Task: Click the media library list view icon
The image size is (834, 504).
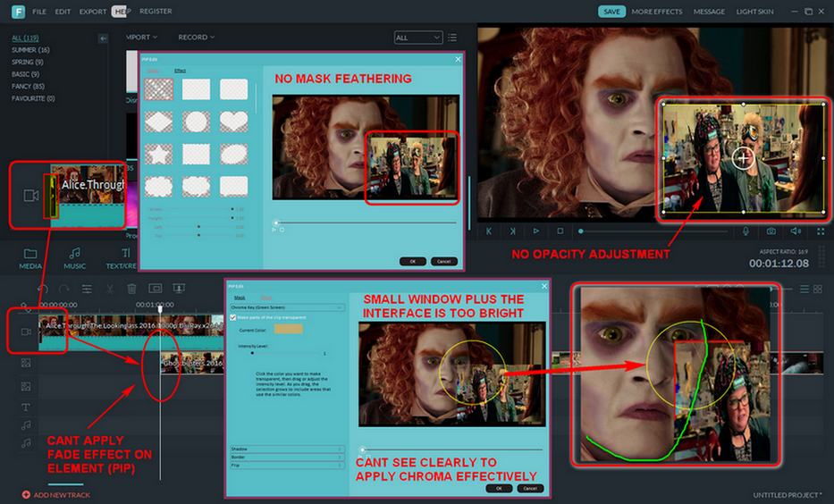Action: pos(452,38)
